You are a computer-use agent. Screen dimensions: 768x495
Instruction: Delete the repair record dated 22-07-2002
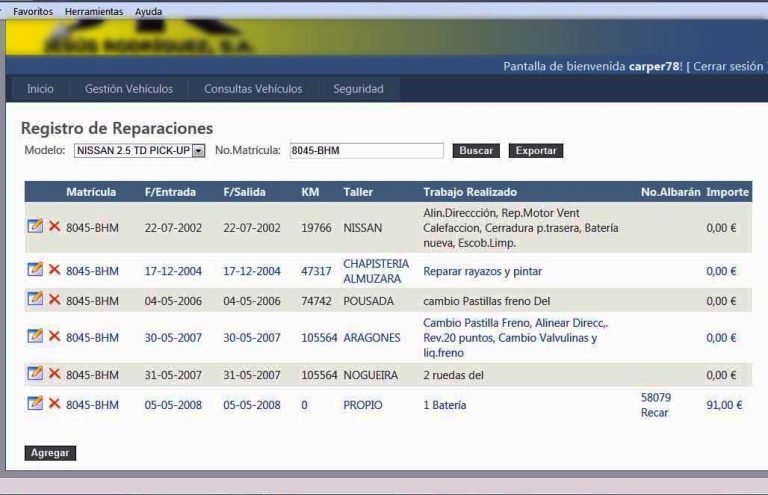click(x=54, y=227)
